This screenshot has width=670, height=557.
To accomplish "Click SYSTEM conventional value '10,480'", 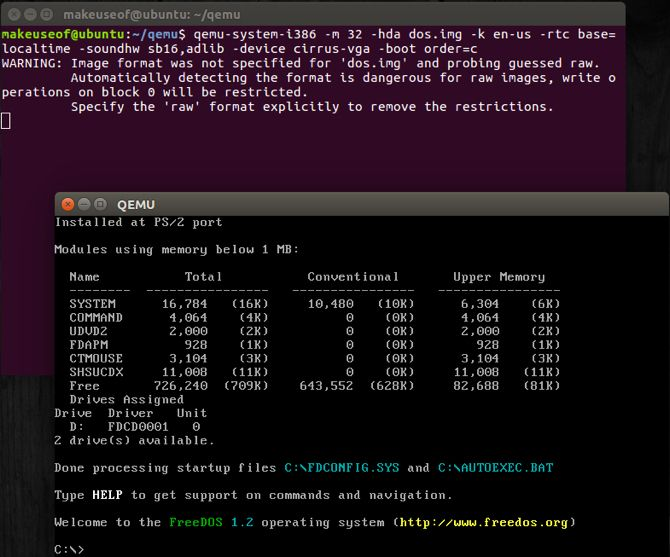I will coord(331,304).
